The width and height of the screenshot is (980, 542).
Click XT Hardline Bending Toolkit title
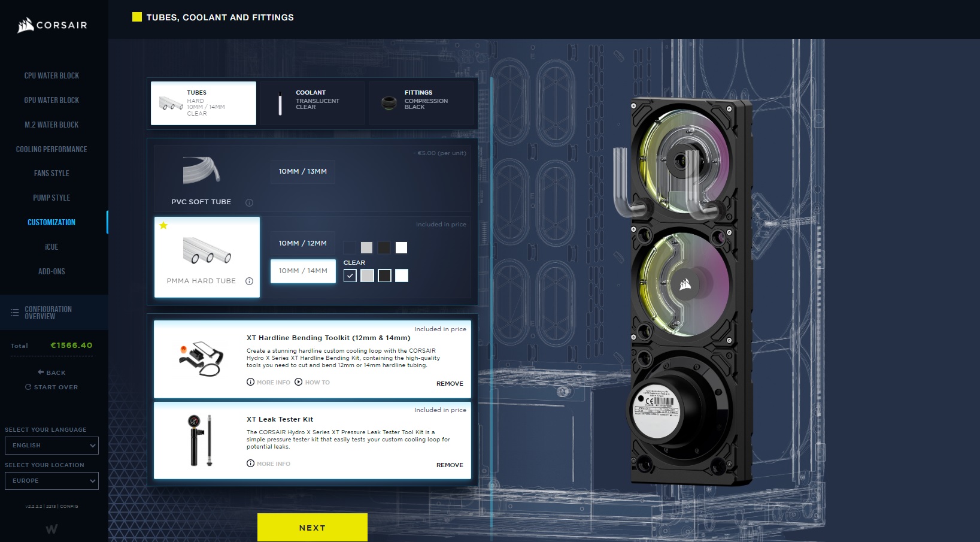click(329, 338)
